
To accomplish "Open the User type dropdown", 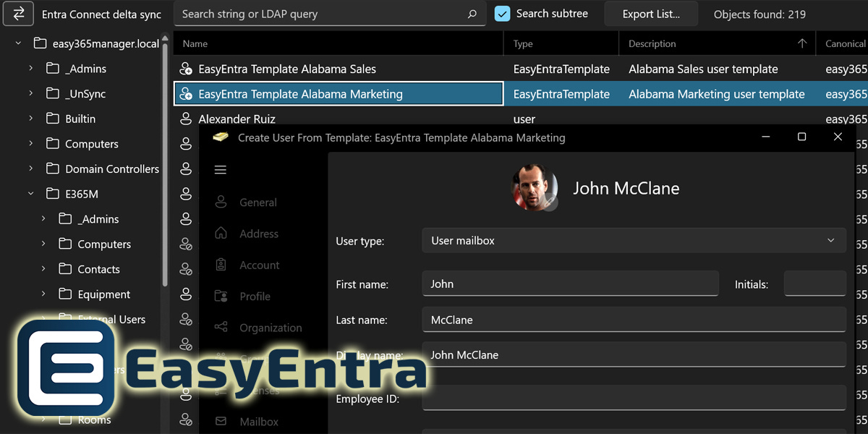I will pyautogui.click(x=634, y=241).
